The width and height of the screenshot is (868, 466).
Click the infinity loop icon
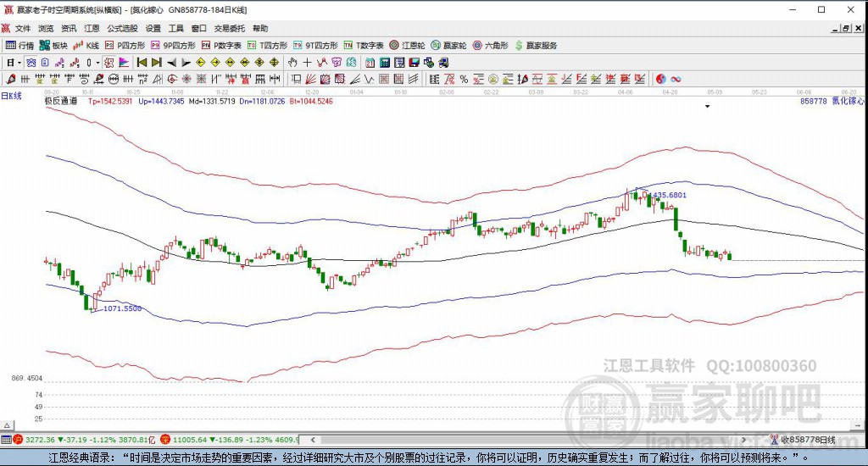coord(676,79)
